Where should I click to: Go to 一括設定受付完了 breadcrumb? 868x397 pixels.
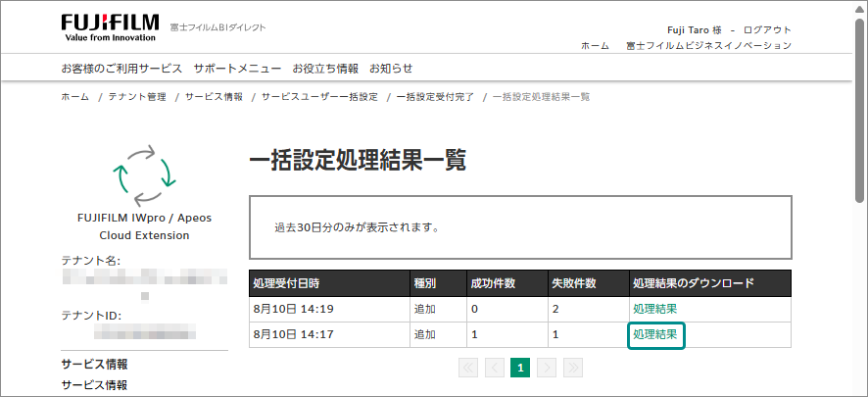pyautogui.click(x=436, y=97)
